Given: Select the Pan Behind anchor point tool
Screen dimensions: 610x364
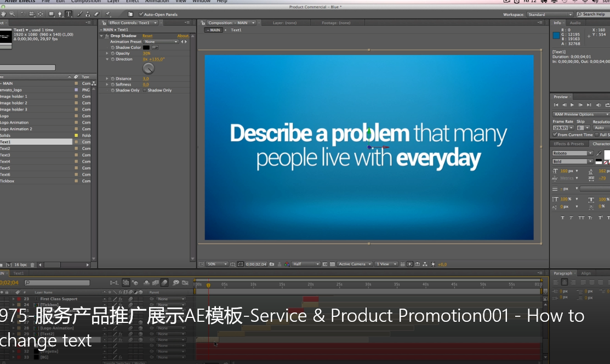Looking at the screenshot, I should click(40, 14).
